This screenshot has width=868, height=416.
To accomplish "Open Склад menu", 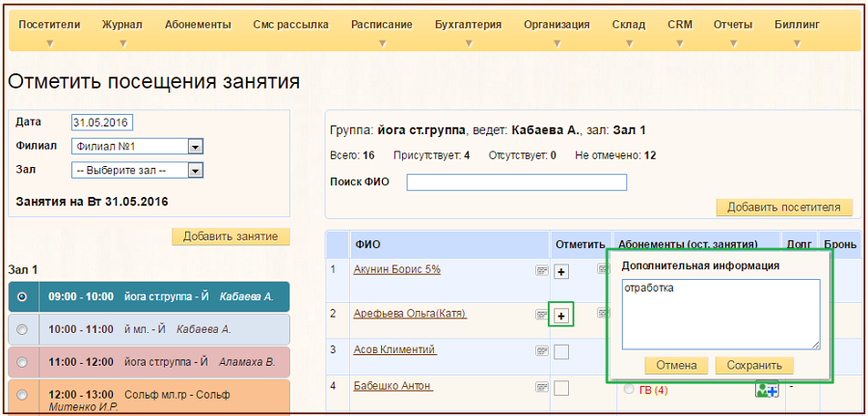I will pos(629,24).
